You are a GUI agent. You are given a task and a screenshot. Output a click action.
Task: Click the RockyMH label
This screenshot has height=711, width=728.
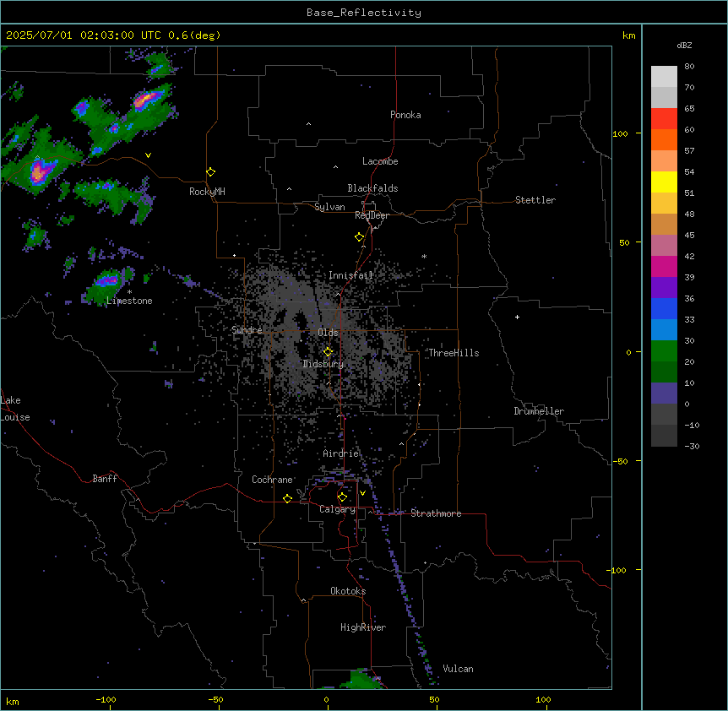[x=207, y=192]
